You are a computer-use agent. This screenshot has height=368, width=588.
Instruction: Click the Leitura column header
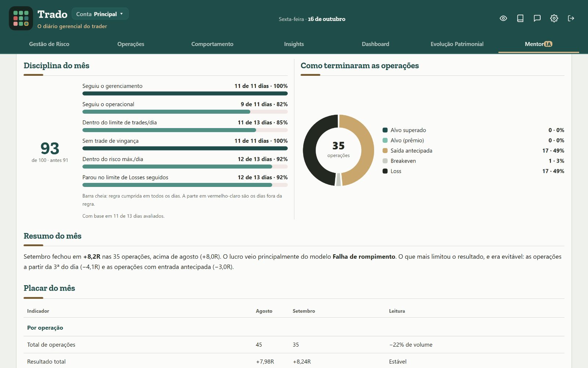click(397, 311)
